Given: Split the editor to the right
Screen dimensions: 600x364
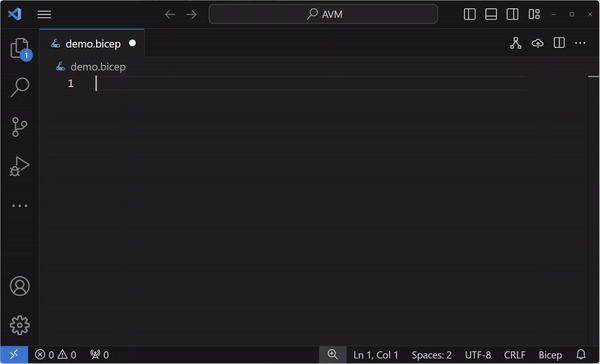Looking at the screenshot, I should [x=559, y=43].
